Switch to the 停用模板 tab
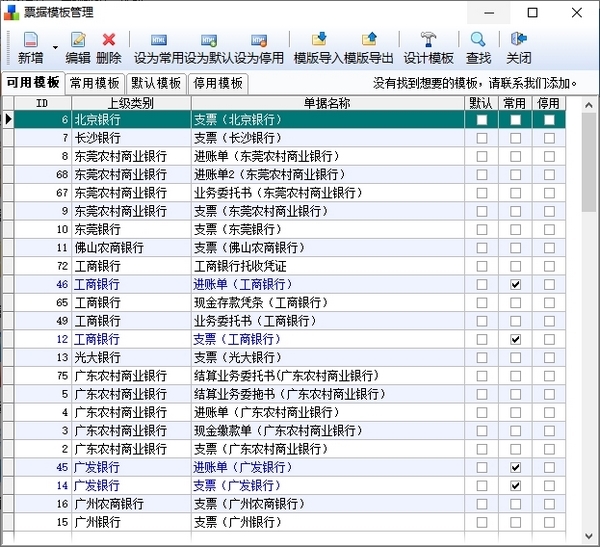Viewport: 600px width, 547px height. coord(218,83)
